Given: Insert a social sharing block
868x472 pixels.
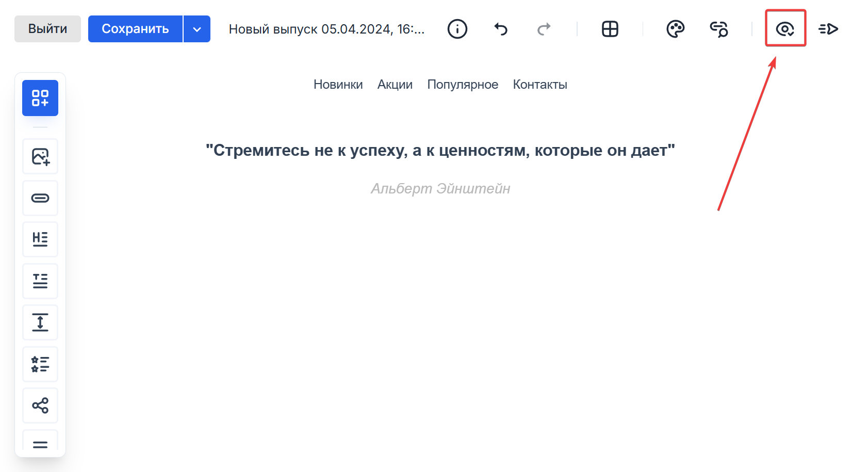Looking at the screenshot, I should tap(40, 405).
